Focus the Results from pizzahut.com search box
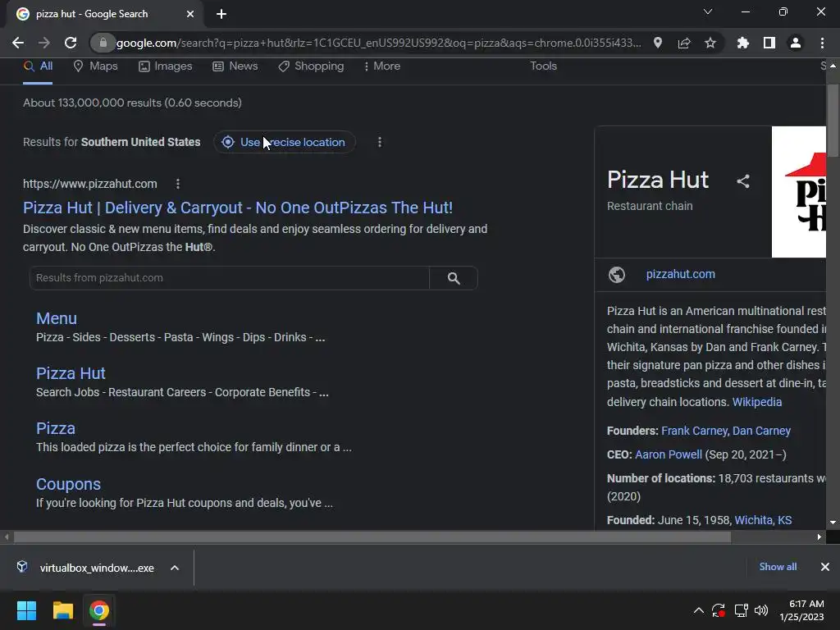This screenshot has height=630, width=840. point(230,278)
